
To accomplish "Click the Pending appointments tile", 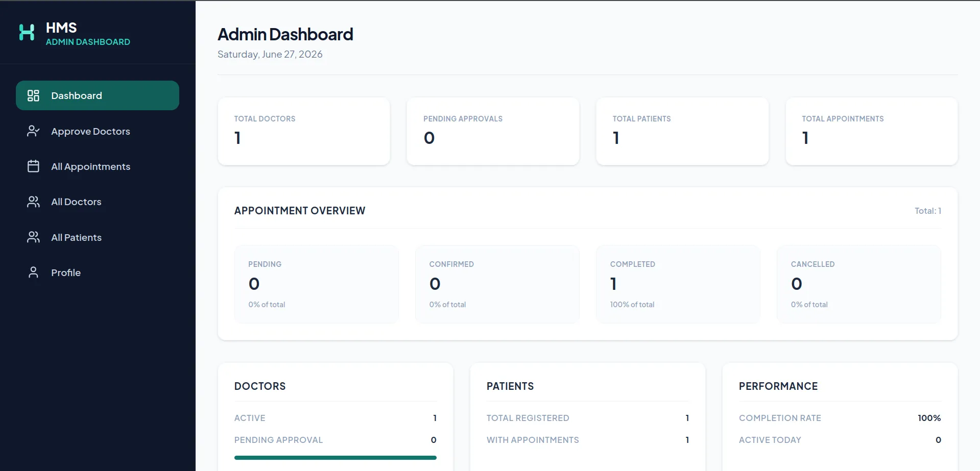I will coord(317,284).
